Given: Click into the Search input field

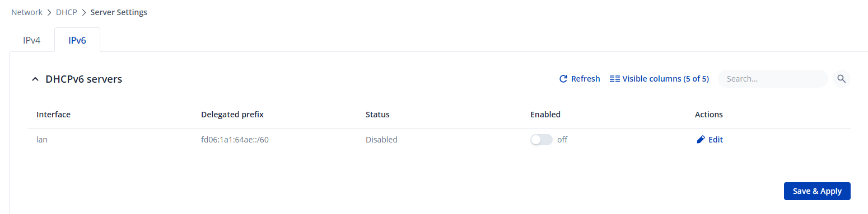Looking at the screenshot, I should point(772,79).
